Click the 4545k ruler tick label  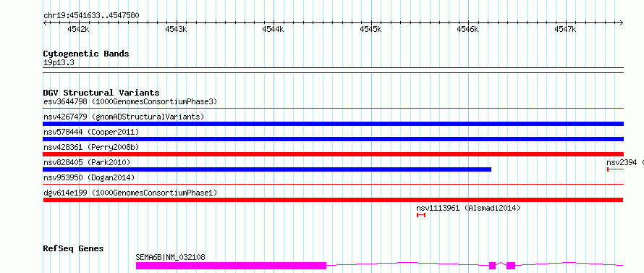tap(370, 29)
